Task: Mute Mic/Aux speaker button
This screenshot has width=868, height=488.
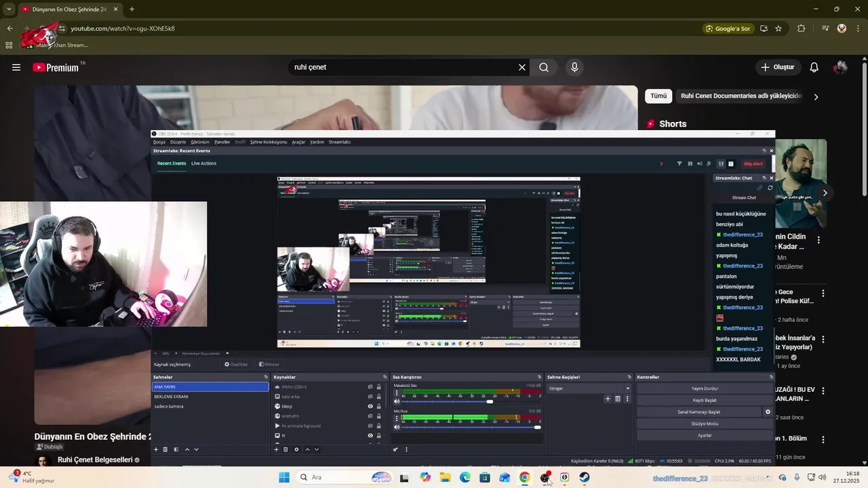Action: point(397,427)
